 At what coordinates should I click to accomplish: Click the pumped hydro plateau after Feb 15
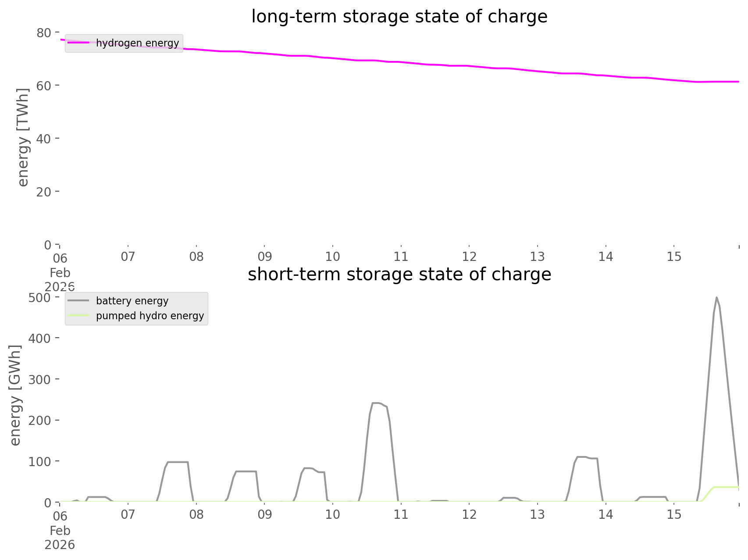pyautogui.click(x=726, y=487)
